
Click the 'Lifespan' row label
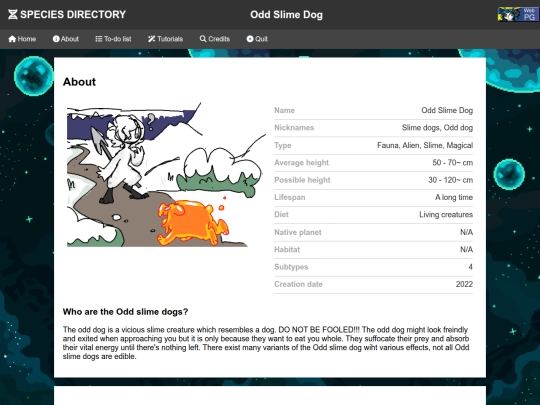pos(290,197)
